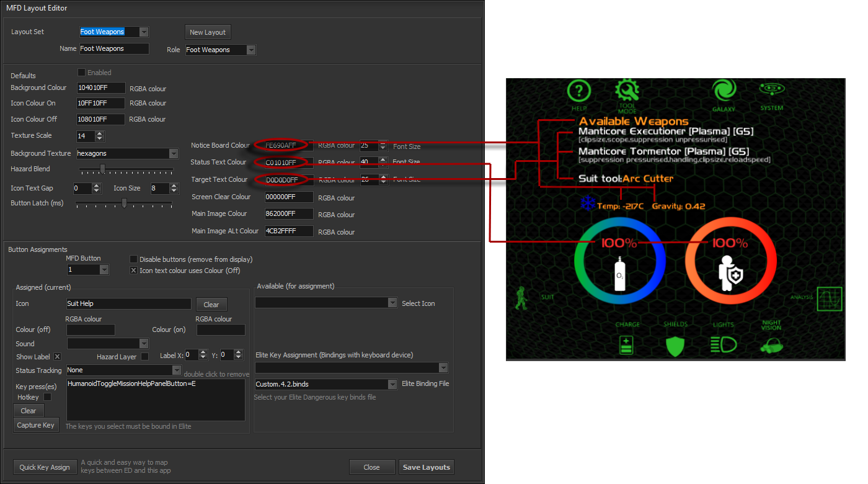The width and height of the screenshot is (868, 484).
Task: Enable the Disable buttons checkbox
Action: point(133,259)
